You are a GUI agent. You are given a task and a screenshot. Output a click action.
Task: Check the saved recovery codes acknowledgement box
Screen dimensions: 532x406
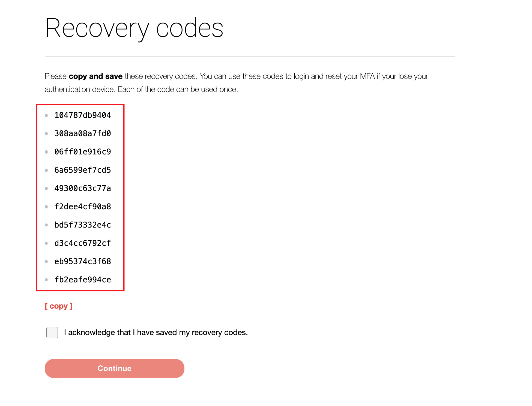click(x=52, y=332)
